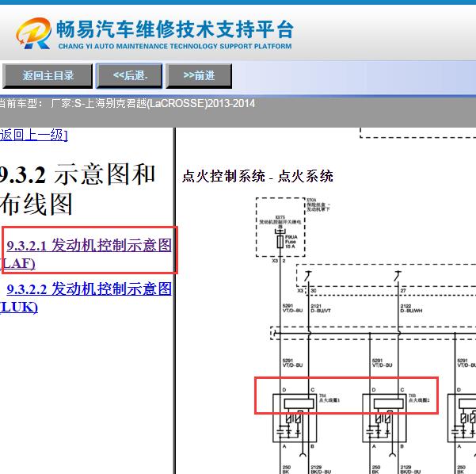Image resolution: width=476 pixels, height=474 pixels.
Task: Click the F9UA Fuse 15A symbol in the diagram
Action: point(280,242)
